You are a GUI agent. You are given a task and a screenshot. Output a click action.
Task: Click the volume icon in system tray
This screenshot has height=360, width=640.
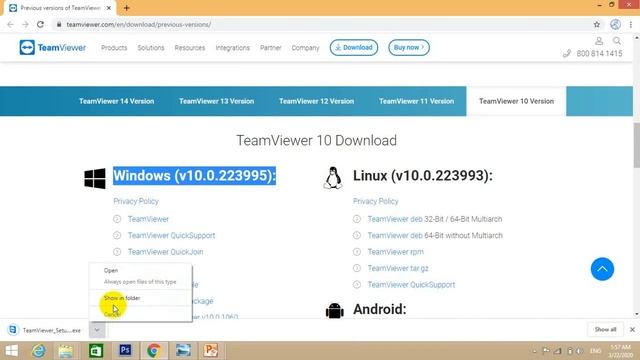pyautogui.click(x=579, y=351)
